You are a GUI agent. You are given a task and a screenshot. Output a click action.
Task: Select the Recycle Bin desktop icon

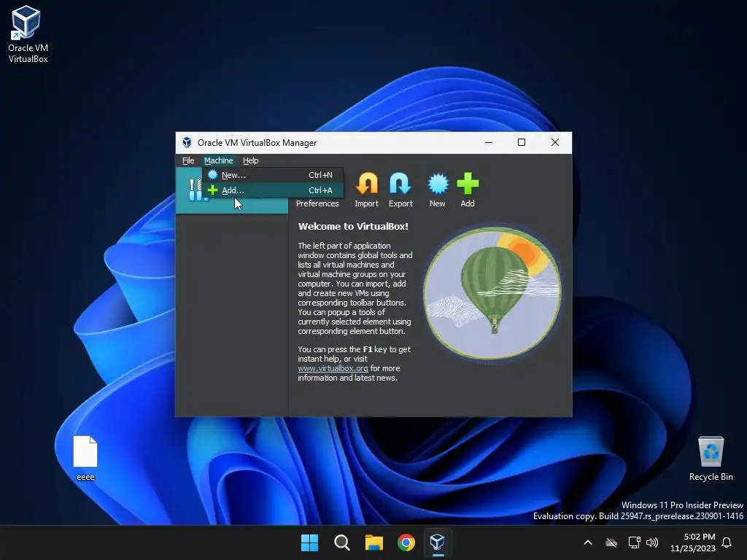(x=711, y=458)
